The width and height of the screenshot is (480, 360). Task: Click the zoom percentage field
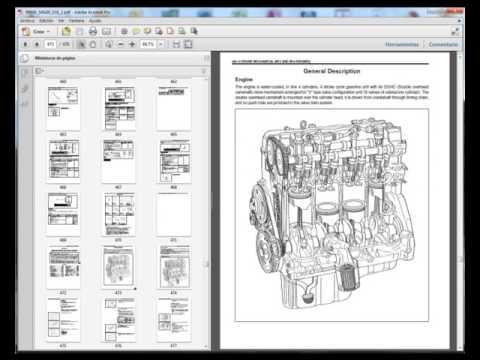148,44
